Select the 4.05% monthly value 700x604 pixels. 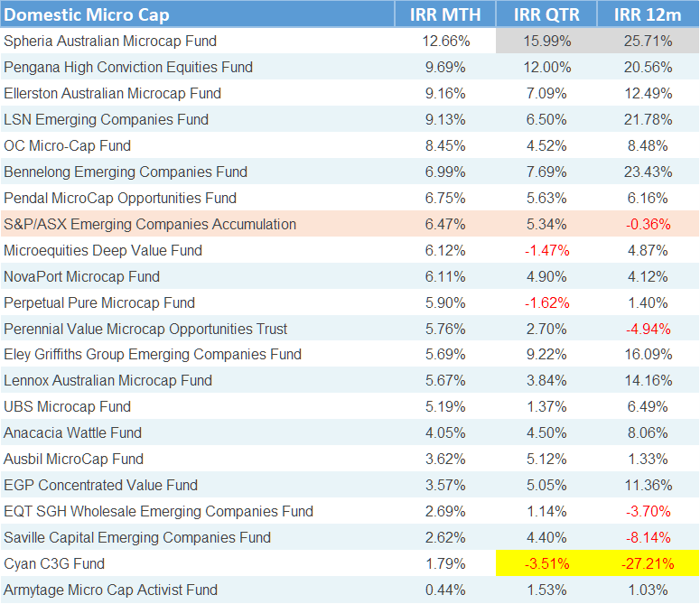click(x=445, y=432)
